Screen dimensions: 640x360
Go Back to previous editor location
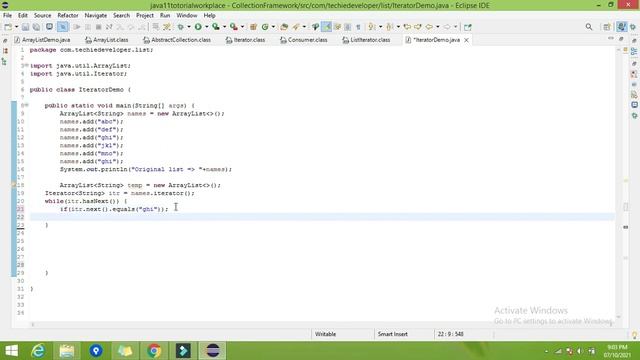point(429,27)
